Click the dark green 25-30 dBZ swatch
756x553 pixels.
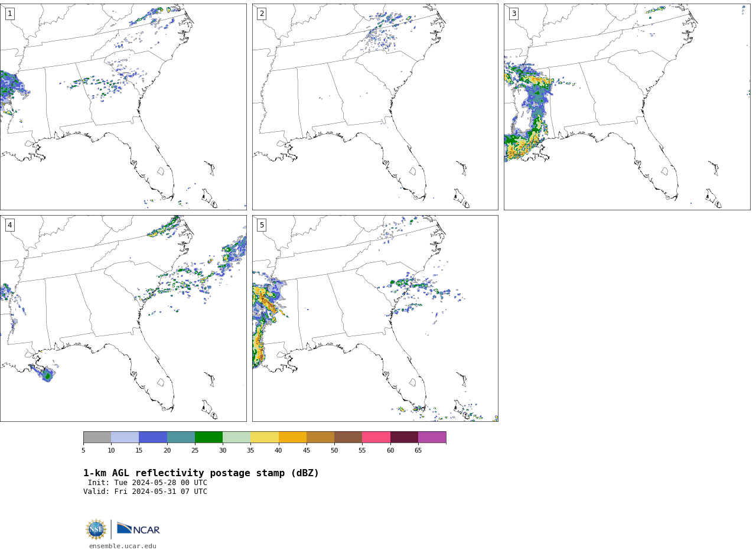pyautogui.click(x=208, y=437)
